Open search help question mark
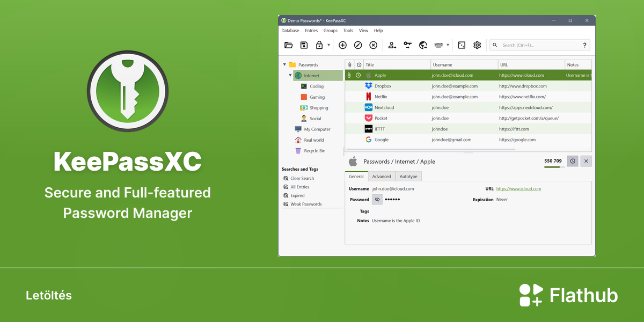 (x=585, y=45)
